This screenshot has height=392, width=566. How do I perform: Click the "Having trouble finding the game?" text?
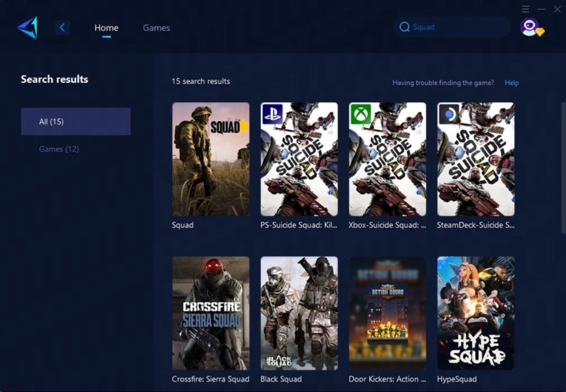point(443,83)
